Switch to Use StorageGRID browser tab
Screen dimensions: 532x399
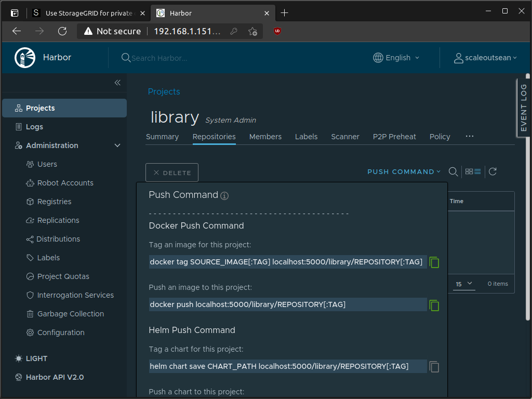(89, 13)
